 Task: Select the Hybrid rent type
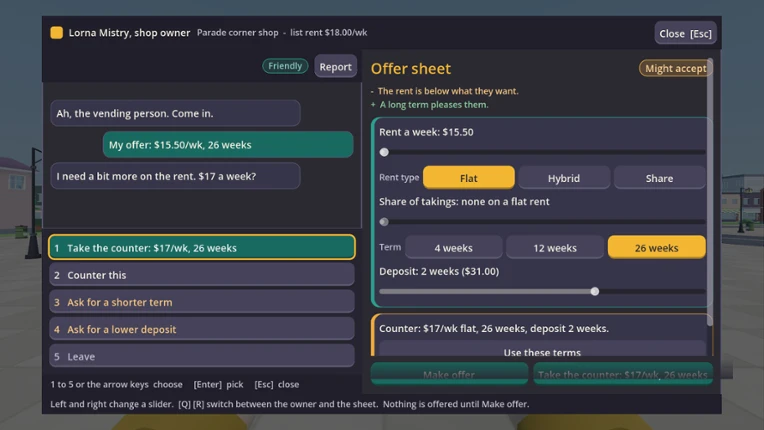[564, 178]
